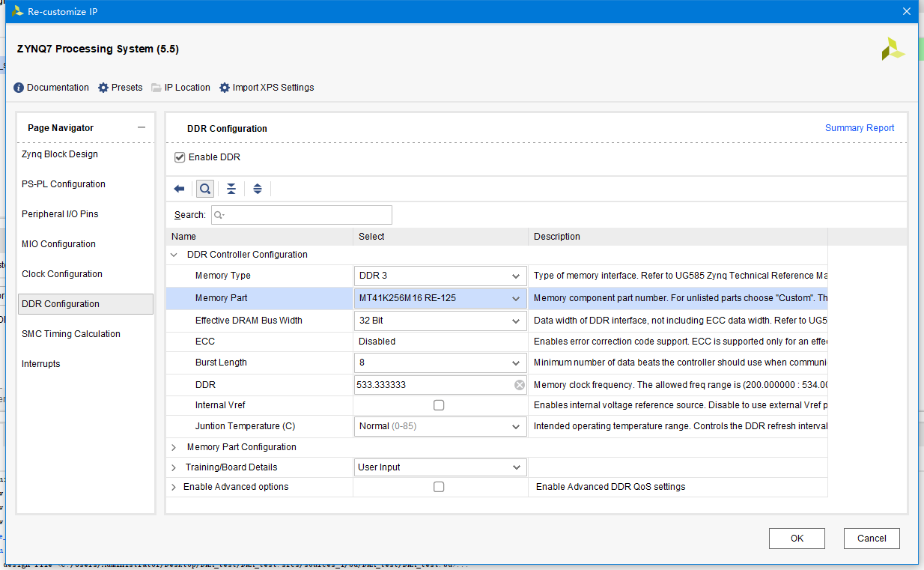Clear the DDR frequency field icon
Image resolution: width=924 pixels, height=570 pixels.
[x=519, y=385]
